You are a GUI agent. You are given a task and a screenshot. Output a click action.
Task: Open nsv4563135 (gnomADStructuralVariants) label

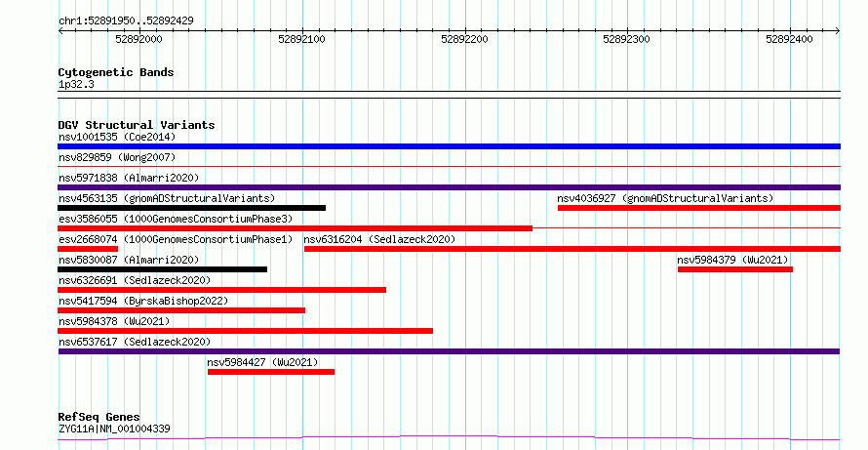pos(167,198)
